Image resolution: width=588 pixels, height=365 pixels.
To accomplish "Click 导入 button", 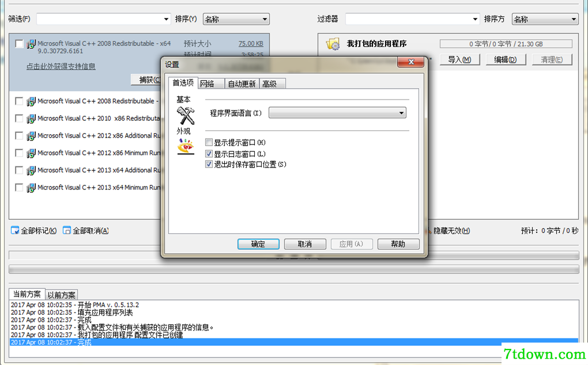I will point(459,59).
